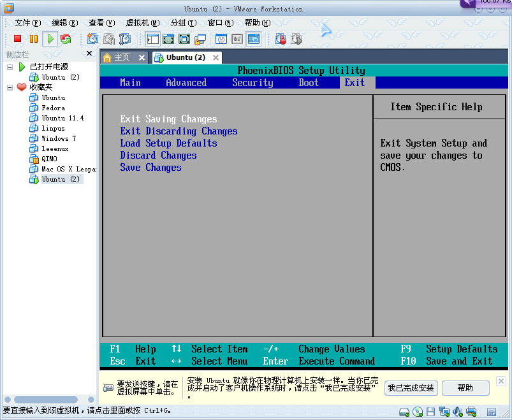This screenshot has height=420, width=512.
Task: Open the Snapshot Manager wrench-clock icon
Action: (125, 39)
